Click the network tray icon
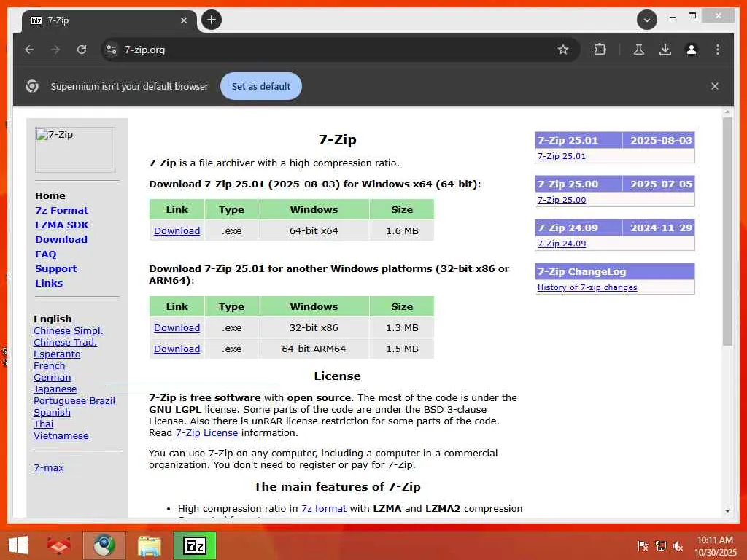The width and height of the screenshot is (747, 560). coord(660,546)
